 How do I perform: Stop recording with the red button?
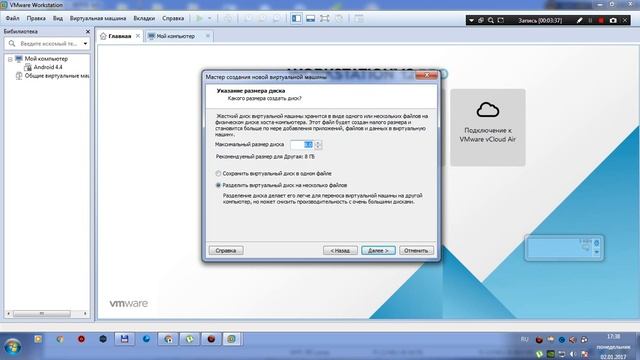point(601,20)
